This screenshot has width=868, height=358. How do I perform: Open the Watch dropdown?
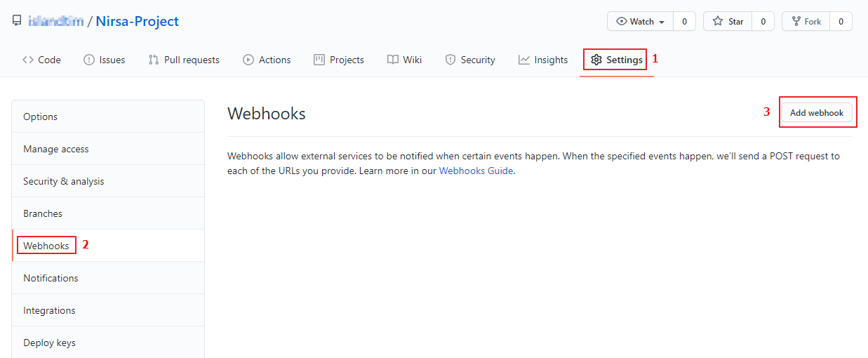tap(640, 21)
